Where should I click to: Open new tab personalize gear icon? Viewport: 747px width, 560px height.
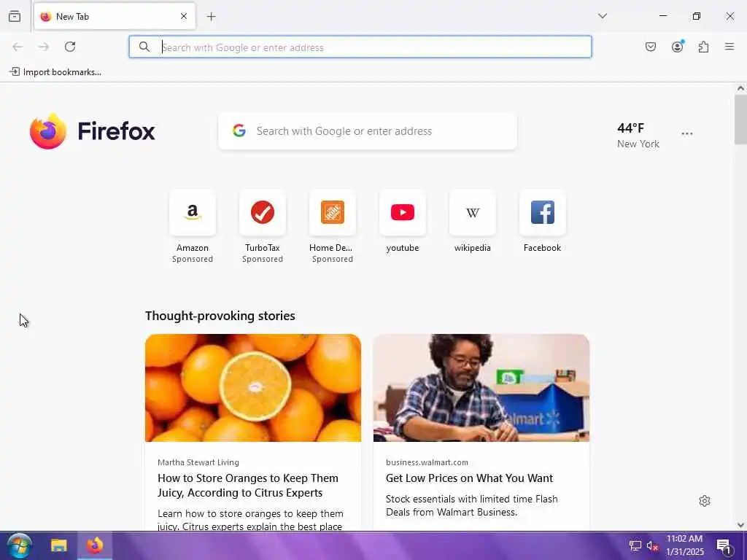pos(705,501)
